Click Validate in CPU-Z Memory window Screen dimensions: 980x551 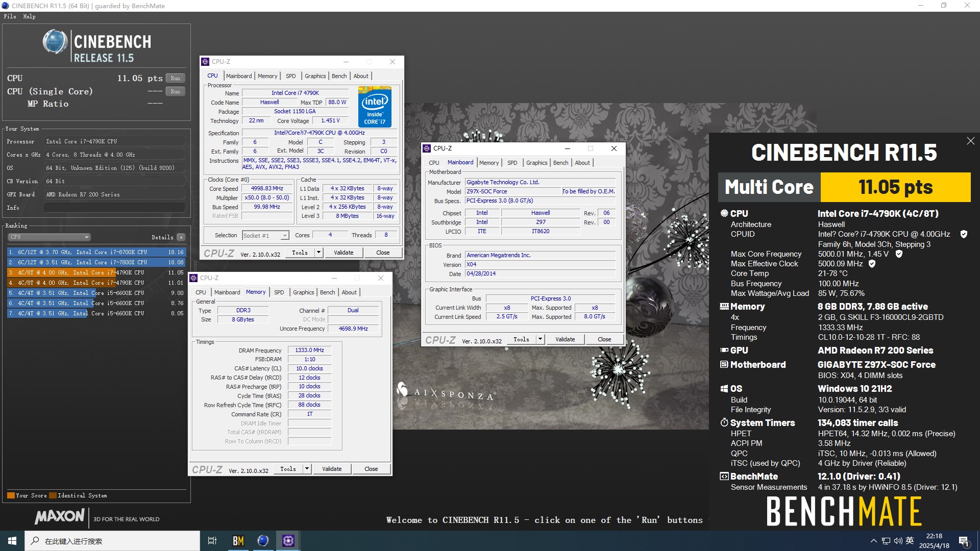[332, 469]
